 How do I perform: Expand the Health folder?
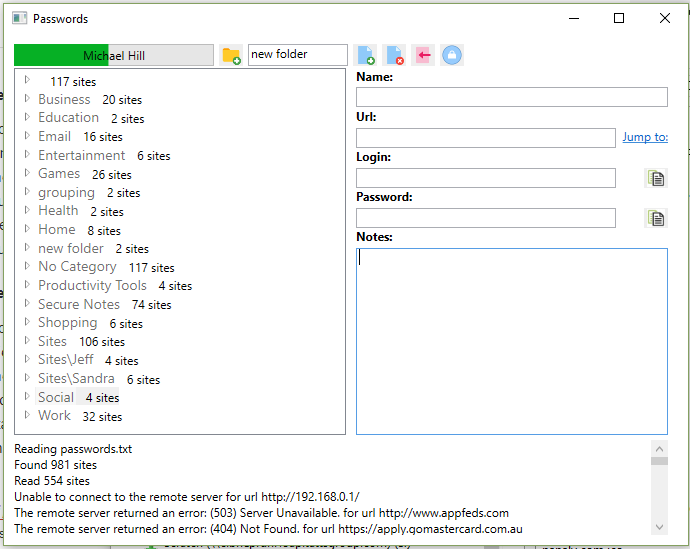click(x=27, y=210)
